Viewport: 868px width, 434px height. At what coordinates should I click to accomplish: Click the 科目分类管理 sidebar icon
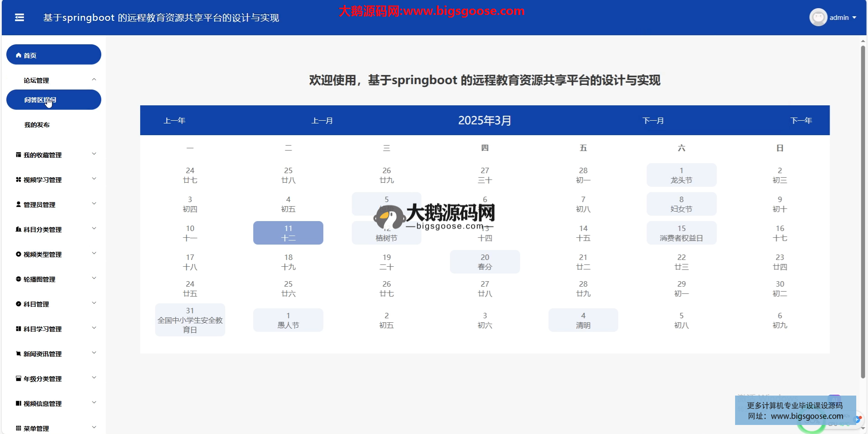click(19, 229)
